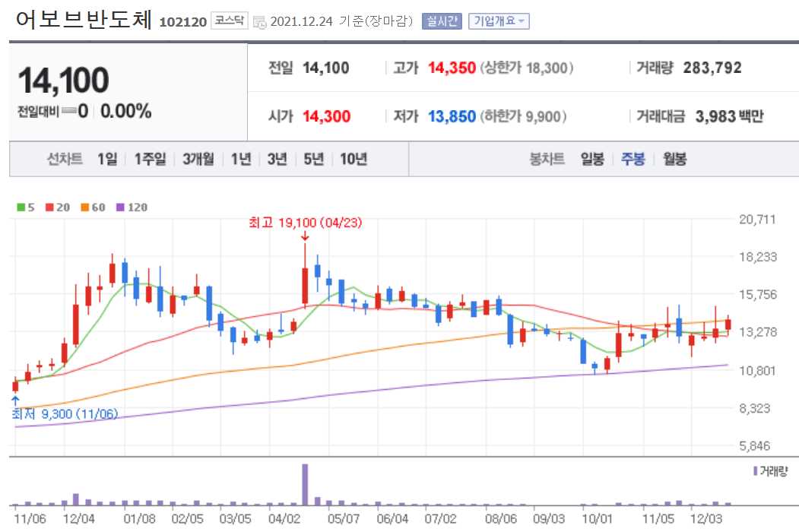
Task: Click the 거래대금 value 3,983 백만
Action: [x=729, y=116]
